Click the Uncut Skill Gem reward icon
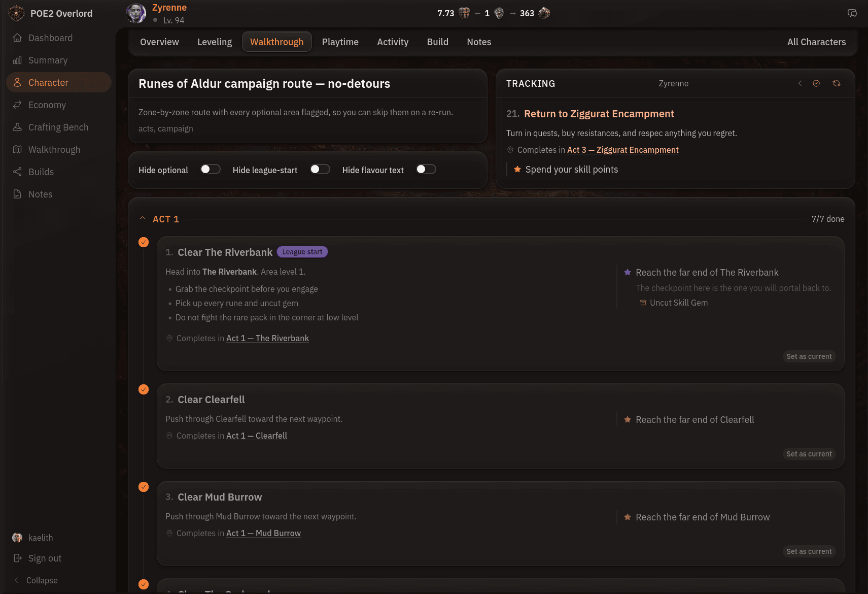 (643, 303)
